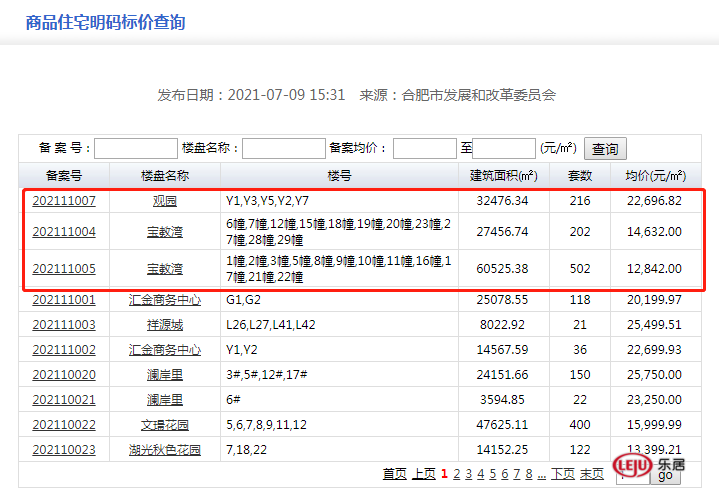Open record number 202111001

pos(64,300)
